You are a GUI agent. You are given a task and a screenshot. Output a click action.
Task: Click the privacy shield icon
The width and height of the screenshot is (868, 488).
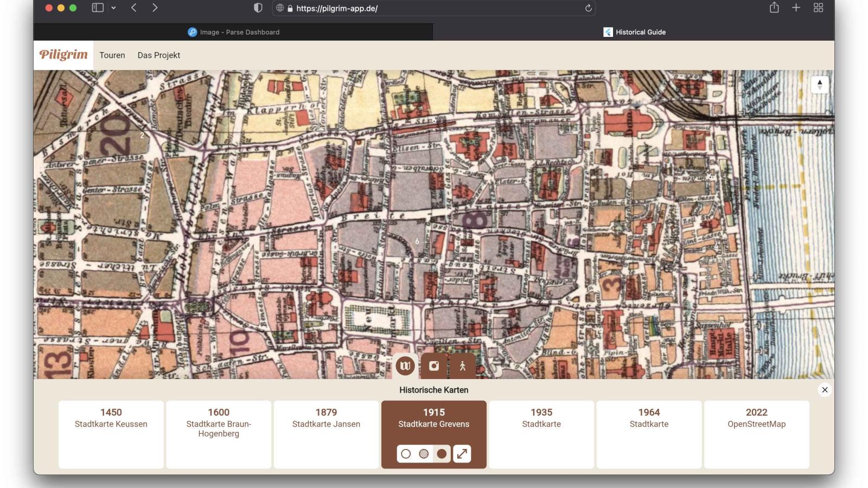click(258, 8)
